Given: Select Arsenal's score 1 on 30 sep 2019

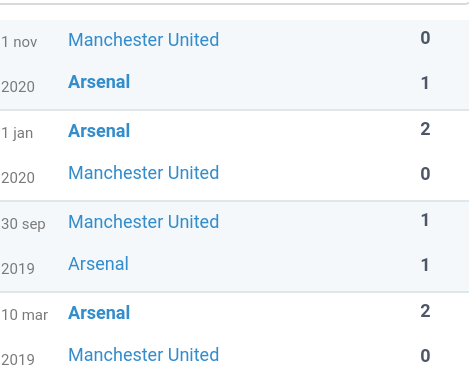Looking at the screenshot, I should point(425,265).
